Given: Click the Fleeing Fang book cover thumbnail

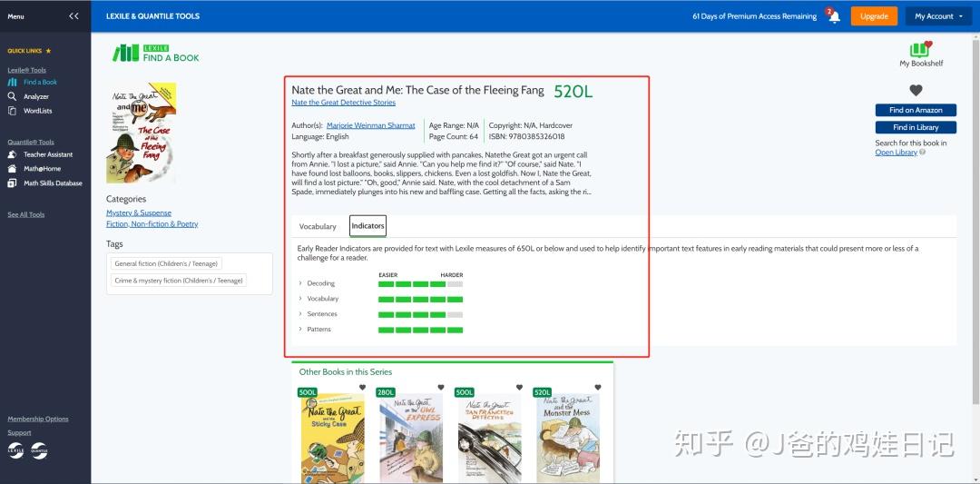Looking at the screenshot, I should [x=142, y=133].
